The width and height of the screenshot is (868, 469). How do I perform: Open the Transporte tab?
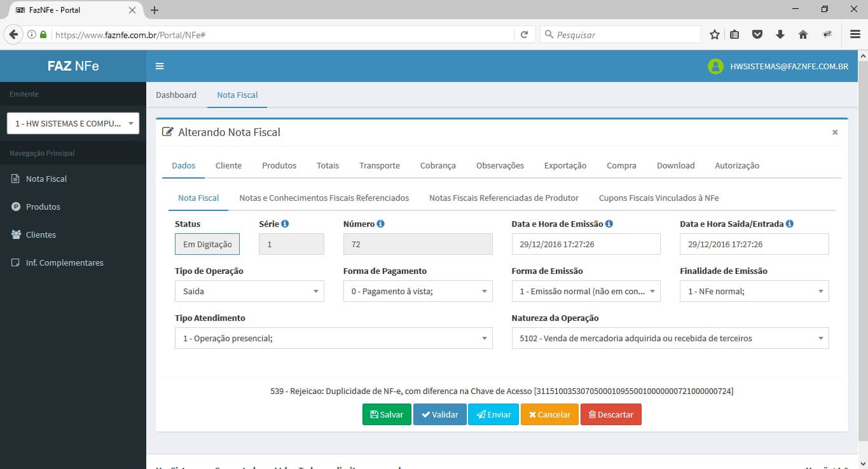click(380, 165)
